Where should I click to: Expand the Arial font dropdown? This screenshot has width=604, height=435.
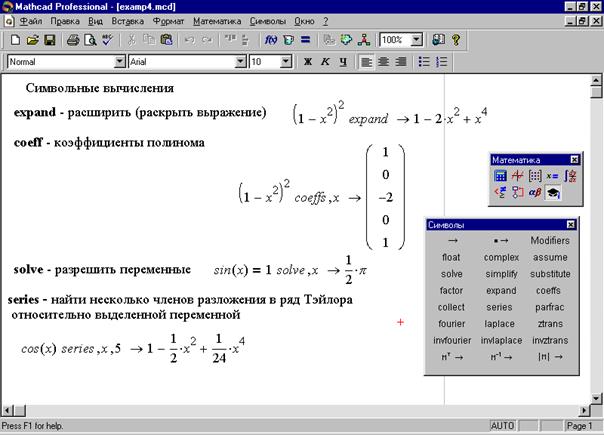click(240, 62)
